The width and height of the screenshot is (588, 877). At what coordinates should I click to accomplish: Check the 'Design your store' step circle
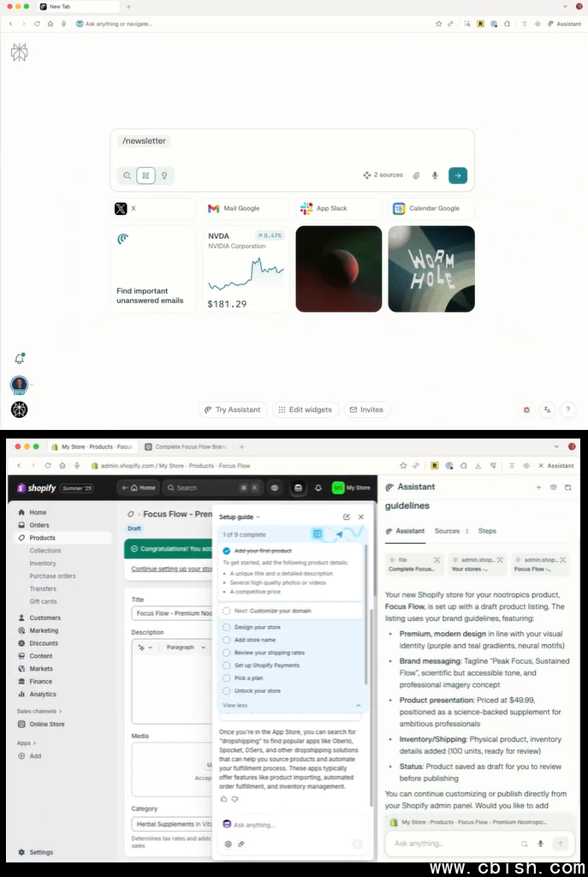(x=226, y=627)
